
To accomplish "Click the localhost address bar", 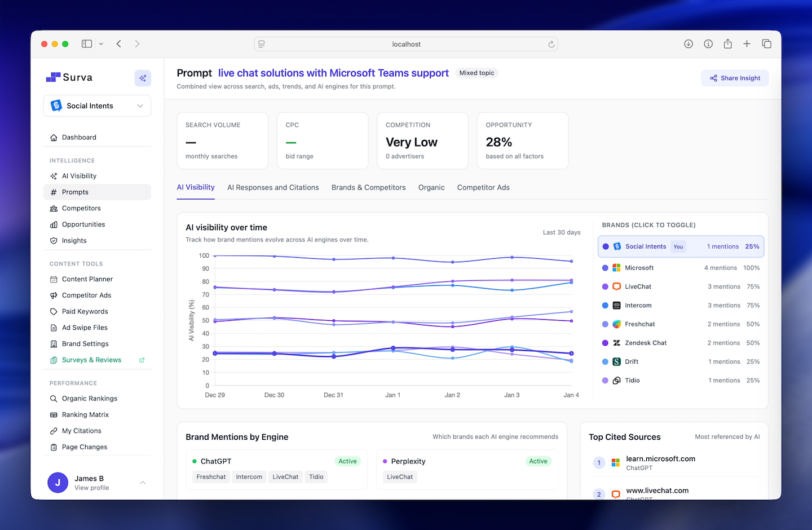I will point(405,43).
